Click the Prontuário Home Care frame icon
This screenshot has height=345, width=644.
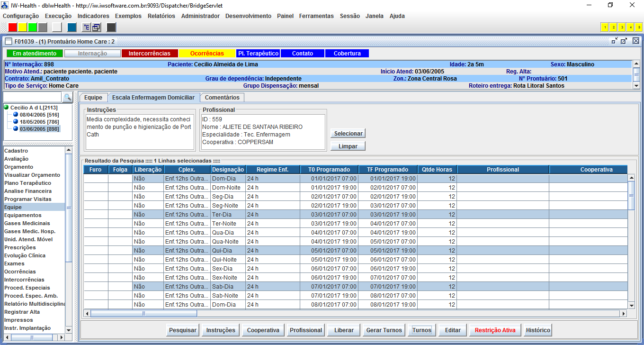(x=9, y=41)
